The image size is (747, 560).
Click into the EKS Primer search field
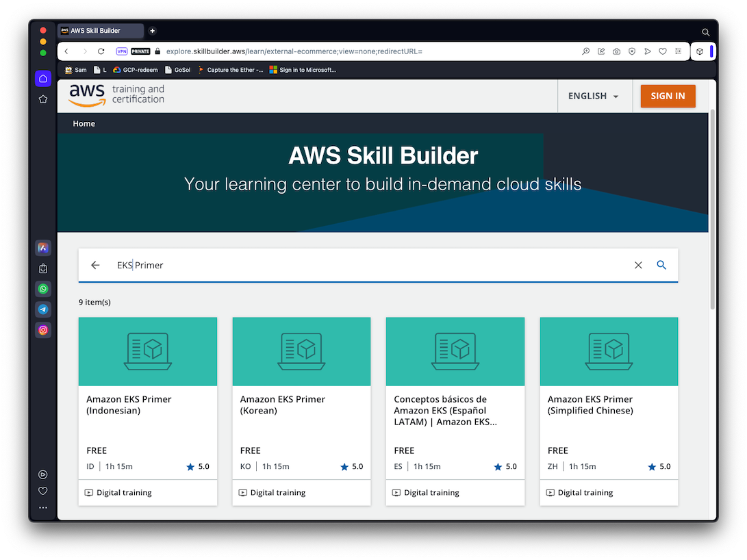pyautogui.click(x=372, y=265)
